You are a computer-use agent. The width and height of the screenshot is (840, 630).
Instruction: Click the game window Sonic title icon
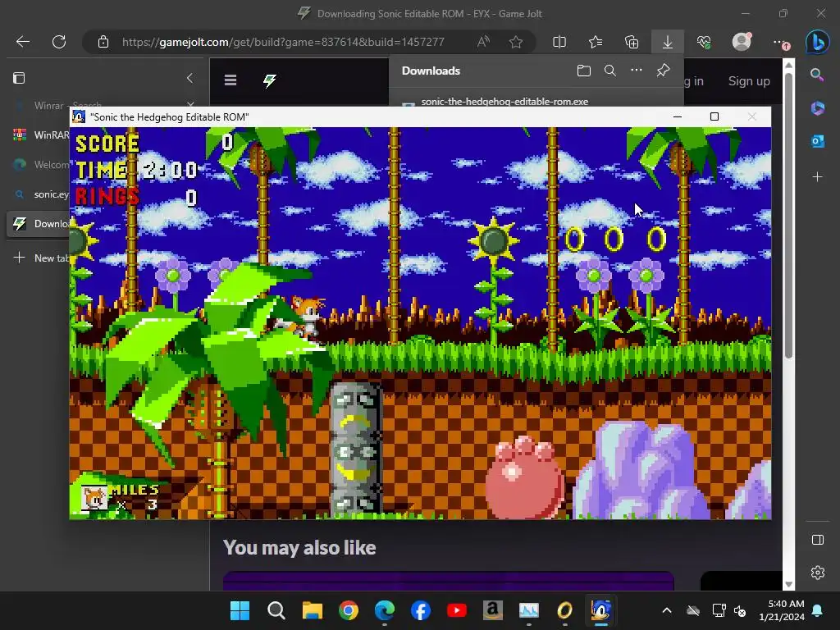[79, 116]
